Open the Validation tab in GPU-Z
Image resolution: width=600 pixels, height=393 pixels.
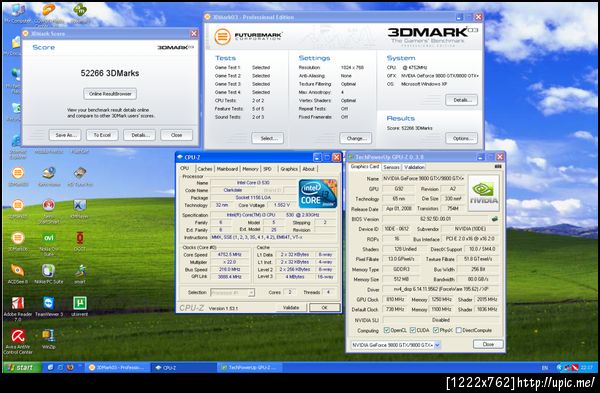pyautogui.click(x=414, y=167)
